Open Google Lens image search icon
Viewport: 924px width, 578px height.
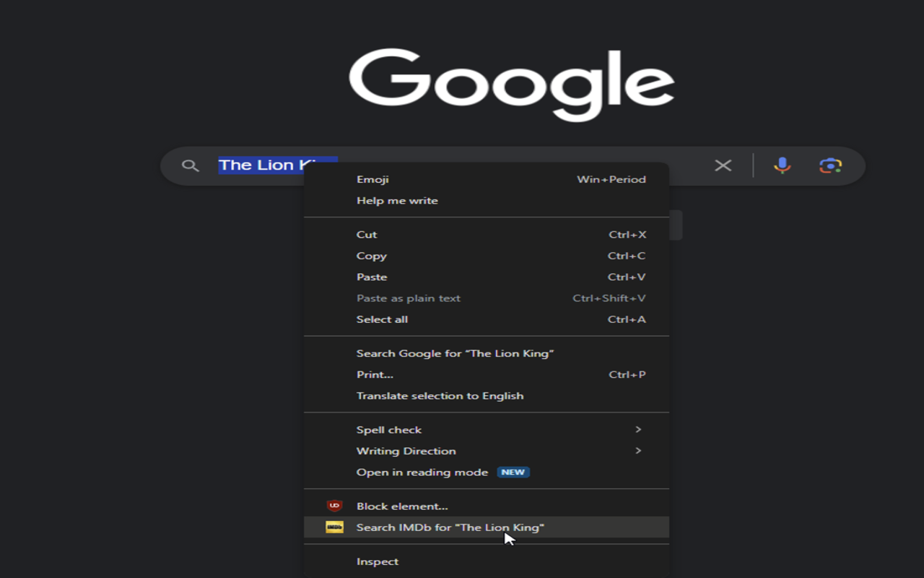coord(830,165)
